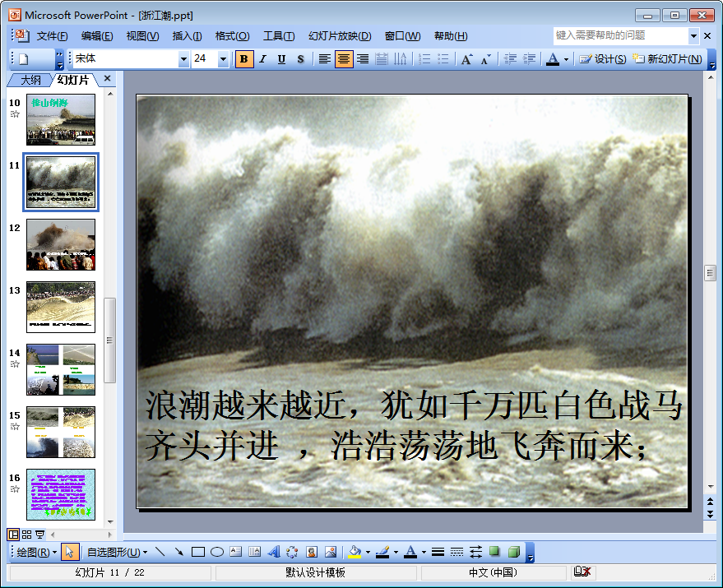723x588 pixels.
Task: Select the Oval shape tool
Action: [217, 552]
